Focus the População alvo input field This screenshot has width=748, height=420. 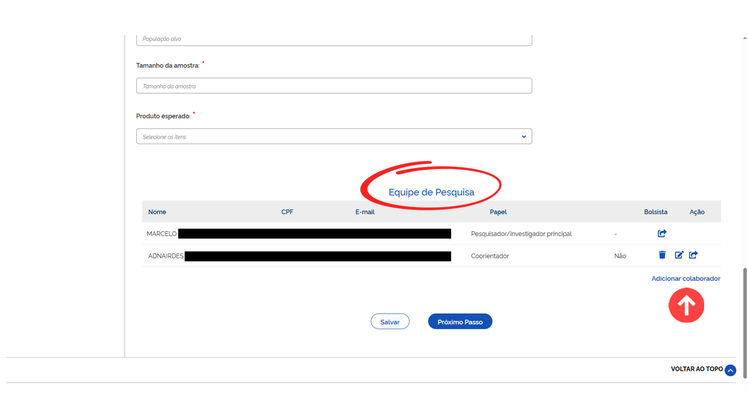[334, 40]
